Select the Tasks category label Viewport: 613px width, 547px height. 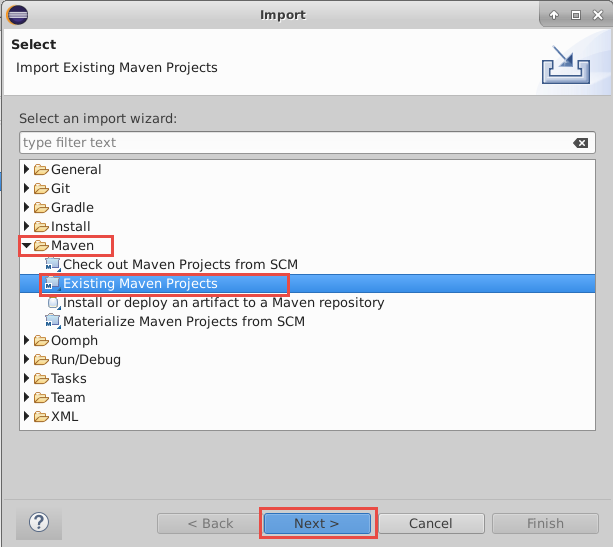pos(69,378)
